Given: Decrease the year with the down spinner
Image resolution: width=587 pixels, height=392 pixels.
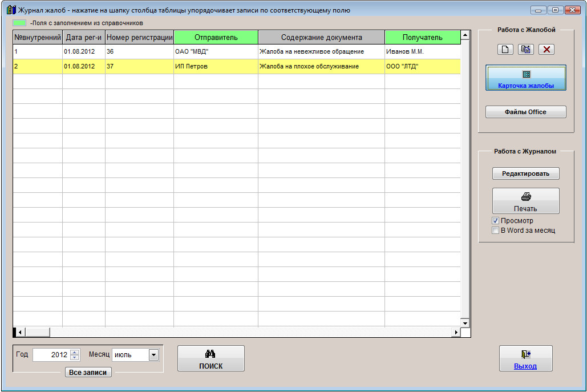Looking at the screenshot, I should point(75,358).
